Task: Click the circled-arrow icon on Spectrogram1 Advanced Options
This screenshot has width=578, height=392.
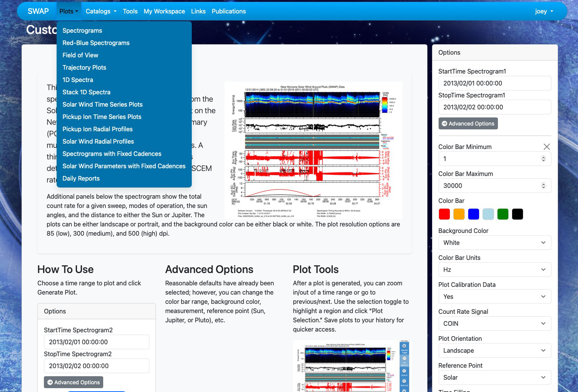Action: pos(445,123)
